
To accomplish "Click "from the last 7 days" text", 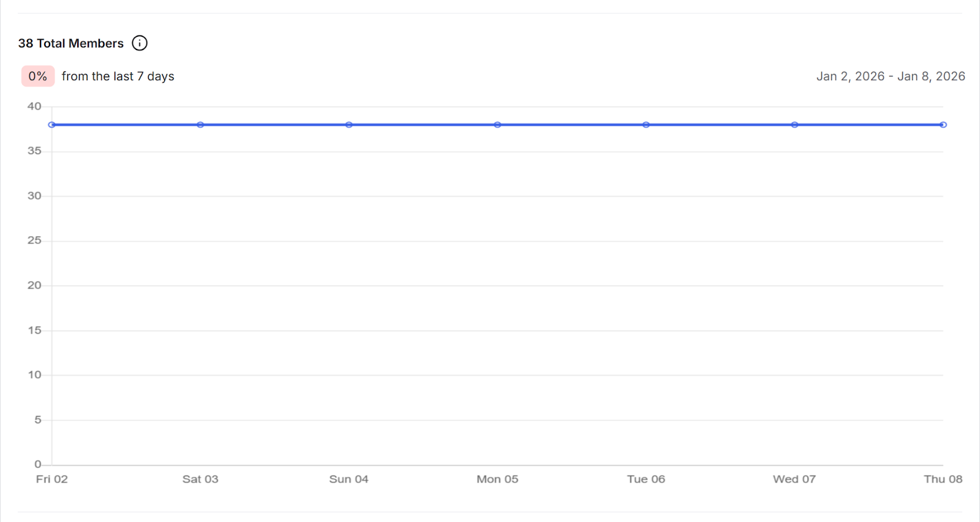I will pyautogui.click(x=118, y=76).
